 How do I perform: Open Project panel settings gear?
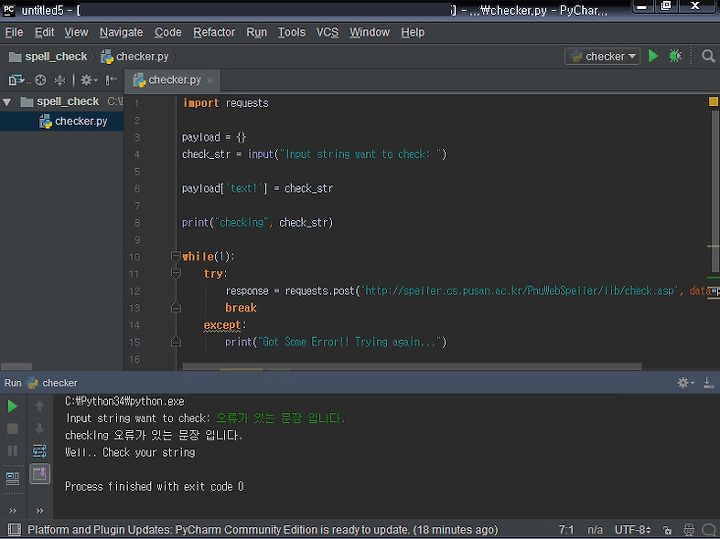tap(88, 80)
